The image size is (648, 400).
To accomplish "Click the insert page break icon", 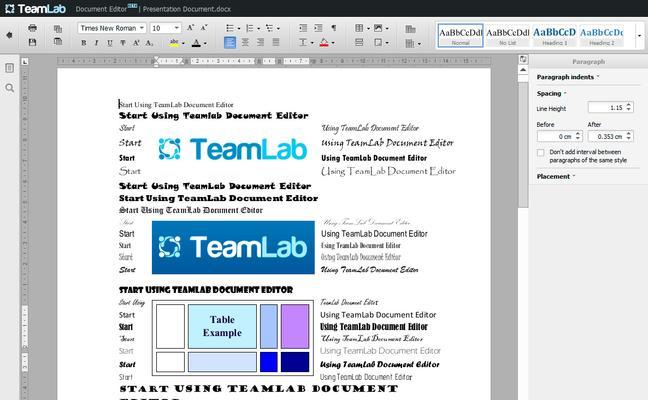I will (x=359, y=42).
